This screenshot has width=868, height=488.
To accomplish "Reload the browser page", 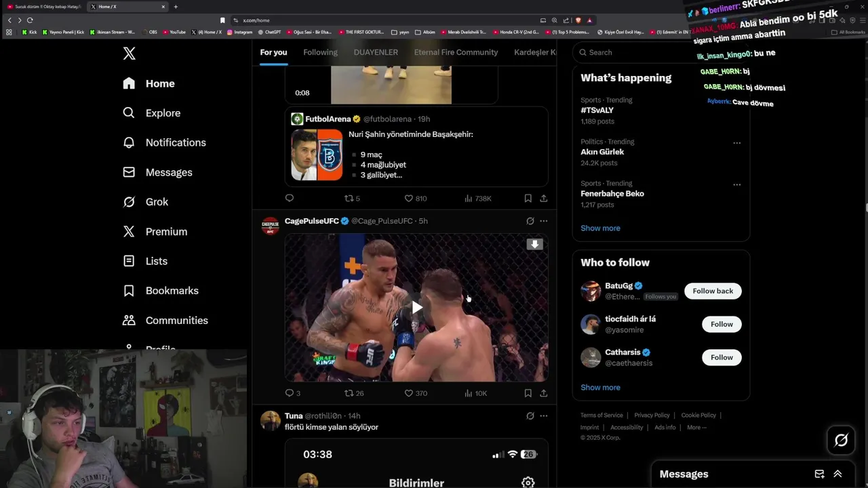I will click(30, 20).
